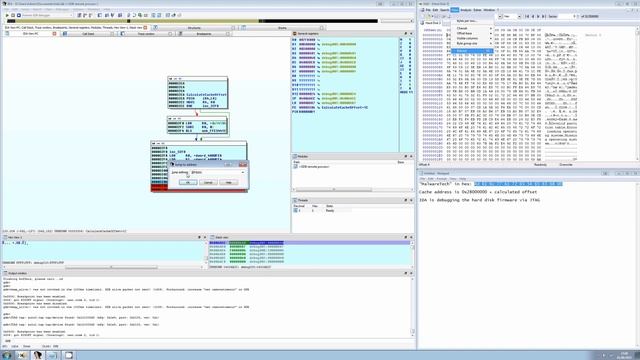640x360 pixels.
Task: Open the second taskbar application icon
Action: point(22,355)
